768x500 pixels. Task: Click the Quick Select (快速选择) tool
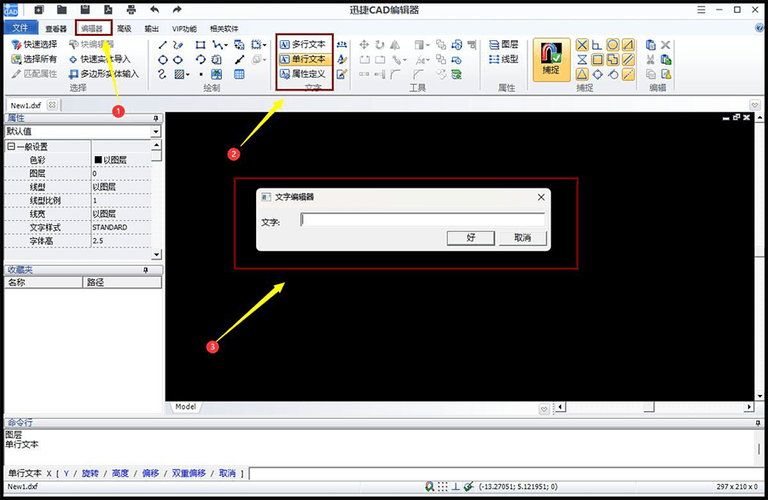[34, 45]
